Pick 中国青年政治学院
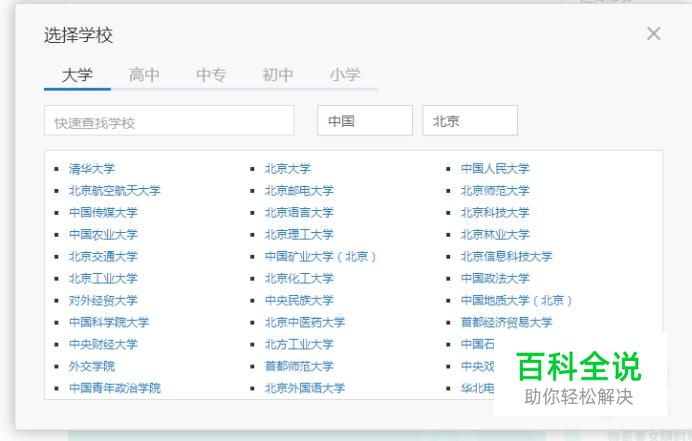The height and width of the screenshot is (441, 692). point(115,388)
